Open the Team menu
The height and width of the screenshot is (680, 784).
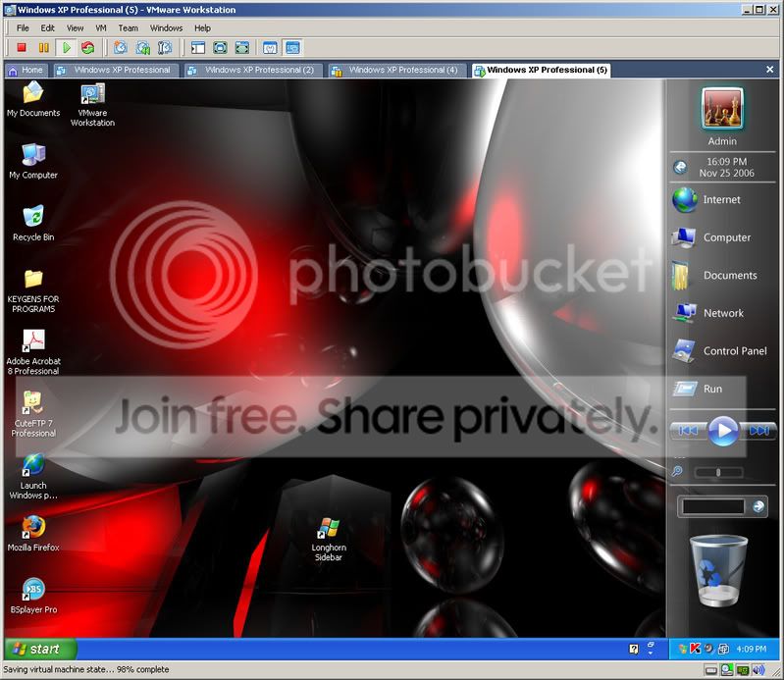pos(128,28)
